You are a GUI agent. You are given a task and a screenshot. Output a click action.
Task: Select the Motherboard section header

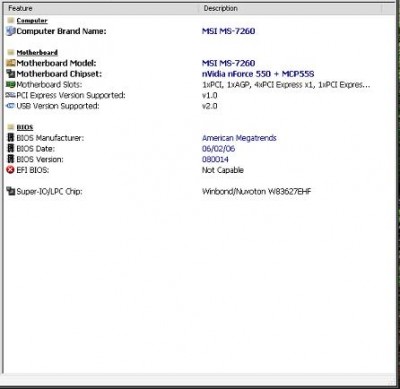click(x=37, y=53)
